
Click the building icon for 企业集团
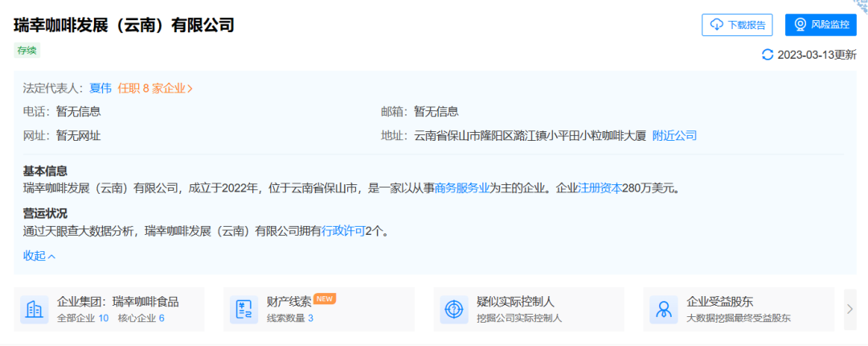tap(35, 310)
